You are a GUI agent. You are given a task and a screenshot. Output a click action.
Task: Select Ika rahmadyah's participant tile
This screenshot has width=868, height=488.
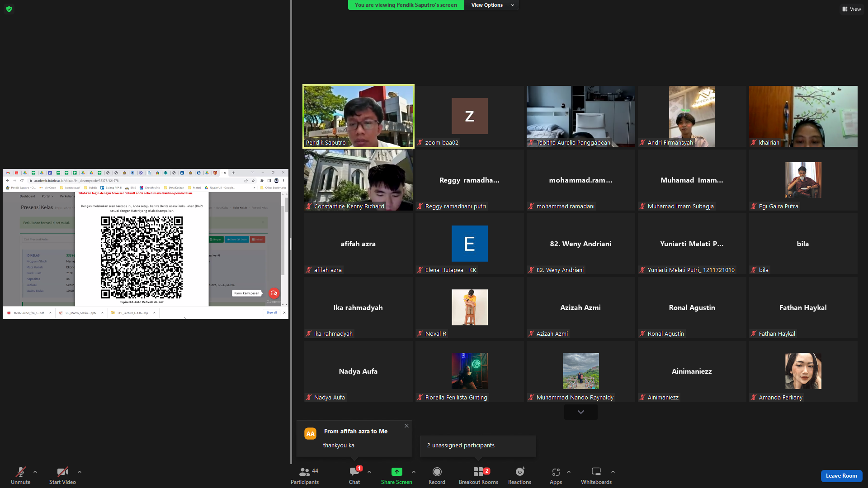click(359, 308)
